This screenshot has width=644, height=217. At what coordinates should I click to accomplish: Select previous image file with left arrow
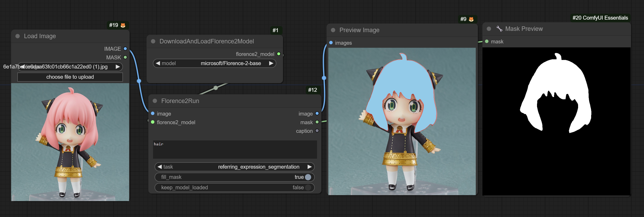click(x=22, y=67)
